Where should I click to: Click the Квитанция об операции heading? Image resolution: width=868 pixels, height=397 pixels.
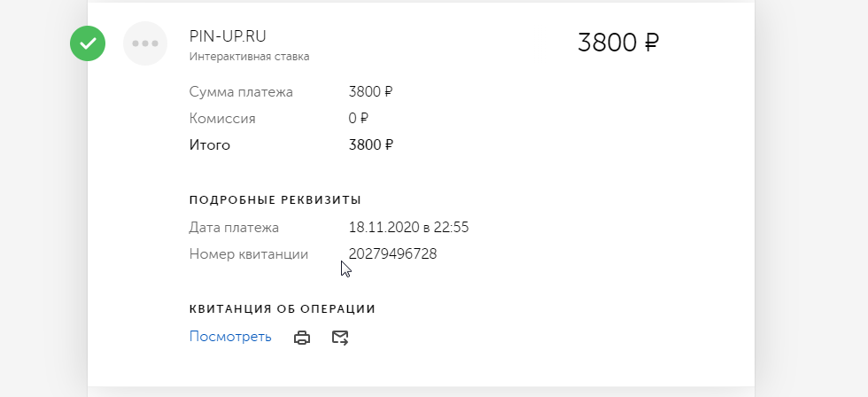tap(283, 309)
